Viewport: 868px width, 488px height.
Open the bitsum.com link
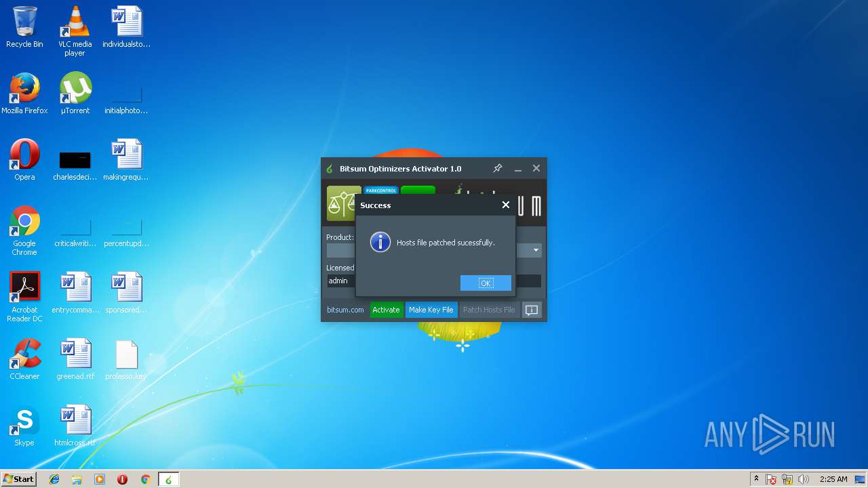tap(345, 310)
